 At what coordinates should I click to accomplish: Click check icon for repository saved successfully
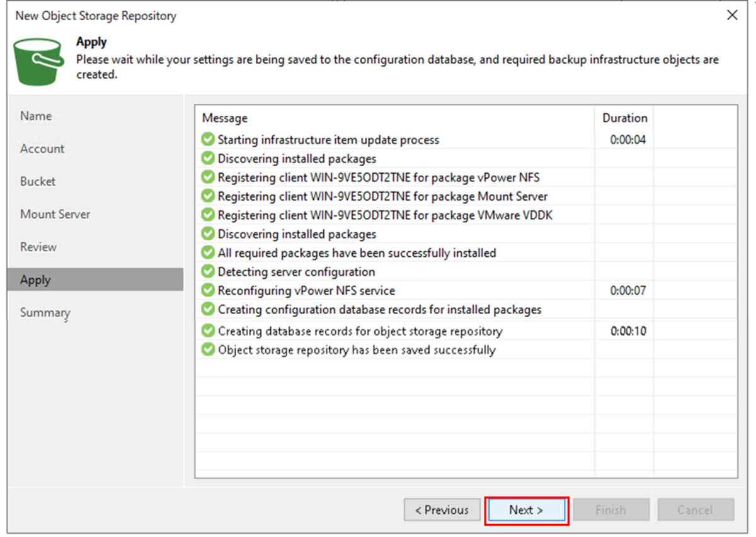pyautogui.click(x=208, y=349)
